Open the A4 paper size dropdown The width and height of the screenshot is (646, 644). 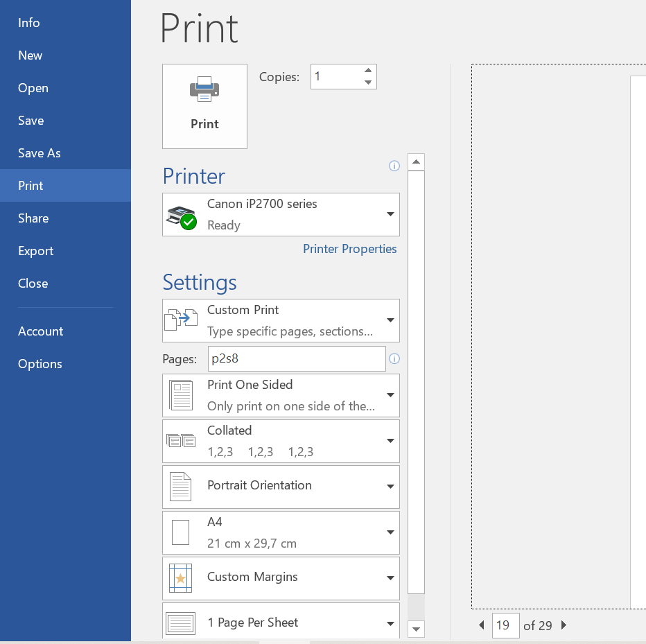(x=281, y=533)
